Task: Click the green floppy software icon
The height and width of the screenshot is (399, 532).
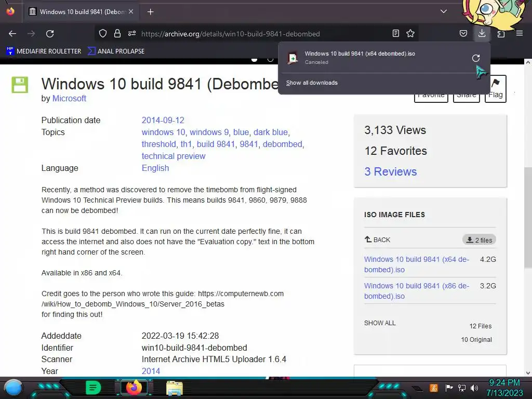Action: [20, 85]
